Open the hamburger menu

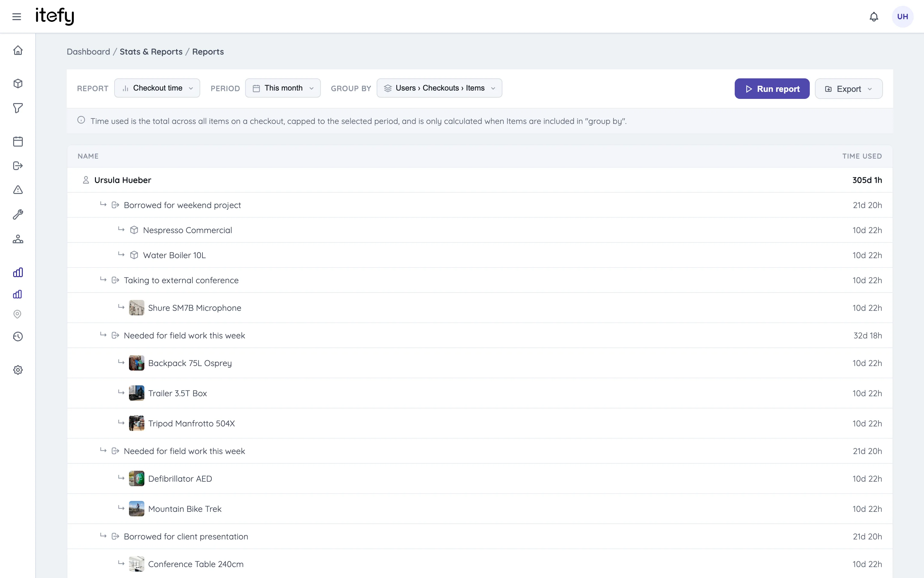click(x=16, y=16)
